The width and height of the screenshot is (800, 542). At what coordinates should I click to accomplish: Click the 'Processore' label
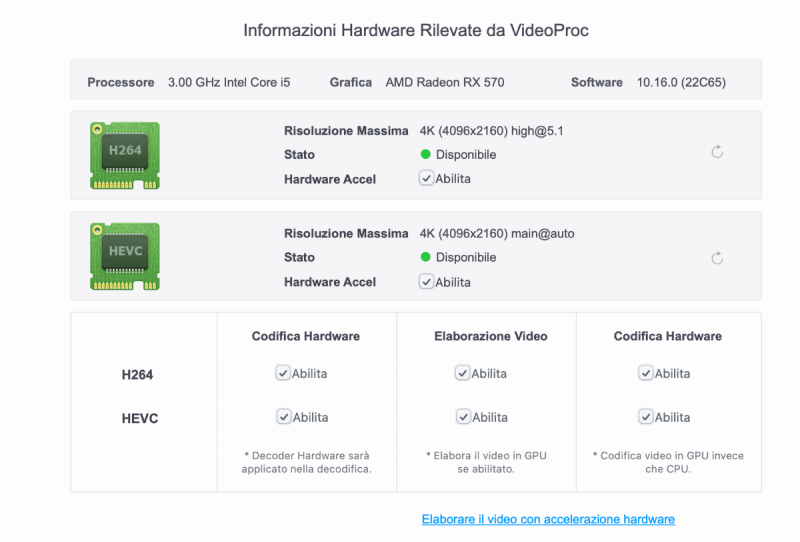pos(120,82)
